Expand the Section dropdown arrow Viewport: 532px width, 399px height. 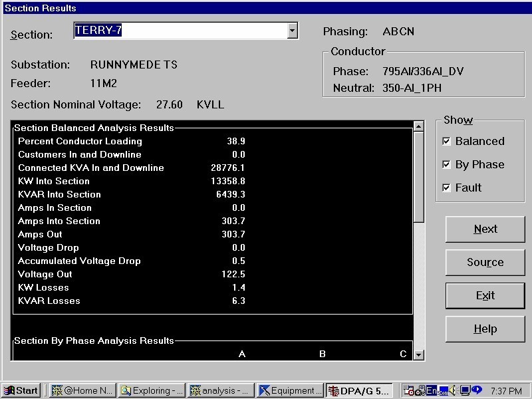292,31
